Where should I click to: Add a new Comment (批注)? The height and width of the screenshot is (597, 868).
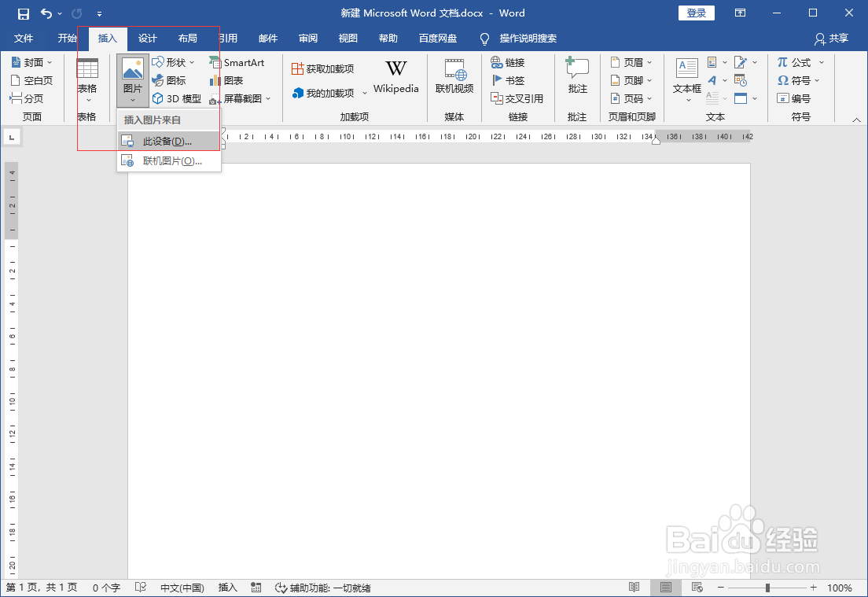577,76
